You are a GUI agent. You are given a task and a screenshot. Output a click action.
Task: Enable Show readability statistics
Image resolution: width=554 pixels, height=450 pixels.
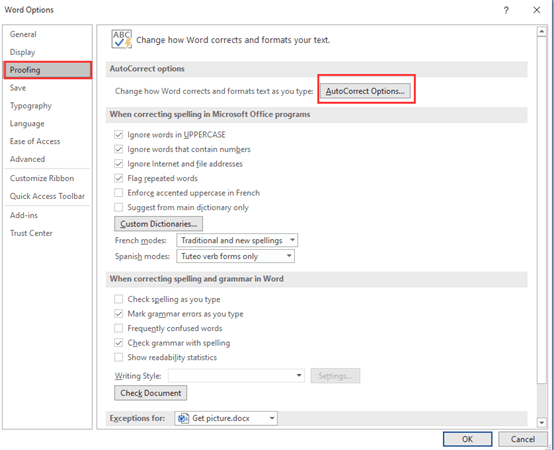(x=119, y=357)
